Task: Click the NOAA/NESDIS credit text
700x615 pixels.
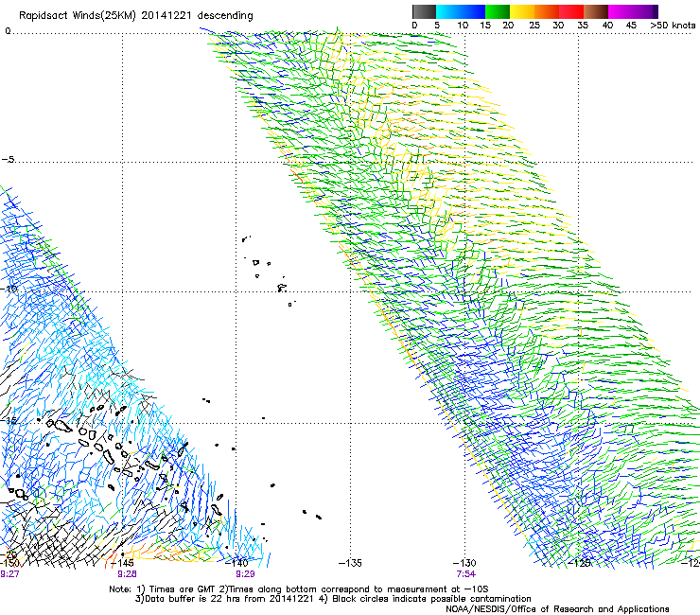Action: 557,609
